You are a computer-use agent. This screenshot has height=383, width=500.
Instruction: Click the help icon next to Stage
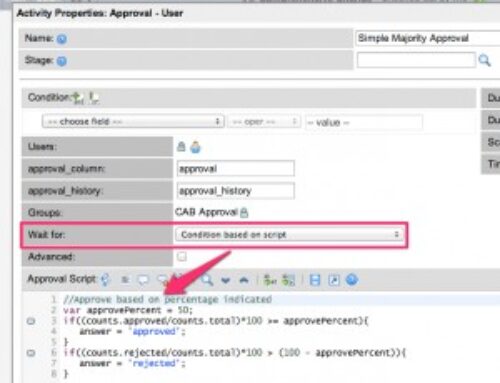62,61
